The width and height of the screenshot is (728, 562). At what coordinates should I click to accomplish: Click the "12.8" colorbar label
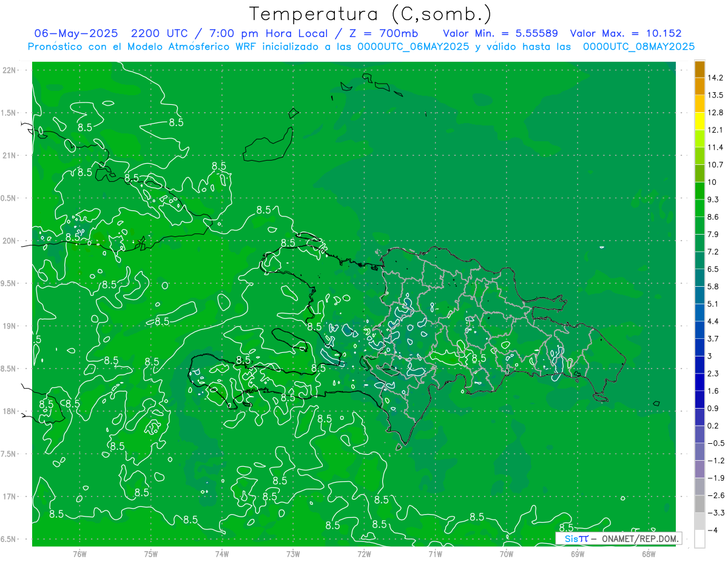point(716,113)
